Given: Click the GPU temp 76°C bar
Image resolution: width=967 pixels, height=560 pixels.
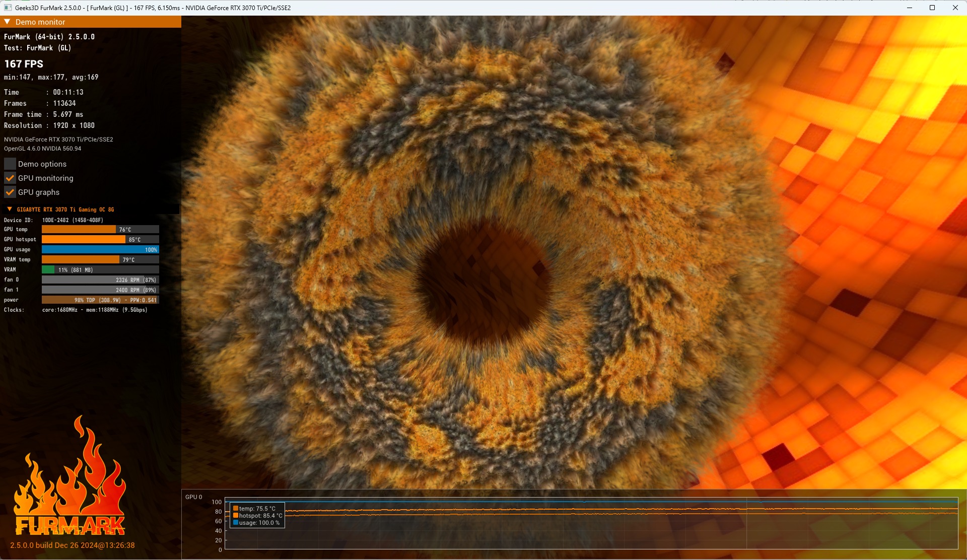Looking at the screenshot, I should [x=100, y=229].
